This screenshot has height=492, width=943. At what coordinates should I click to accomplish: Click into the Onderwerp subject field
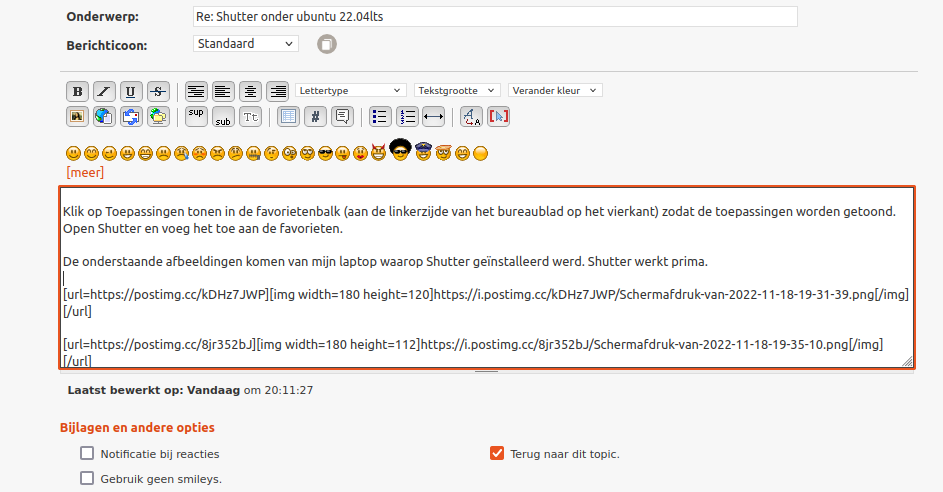point(495,17)
